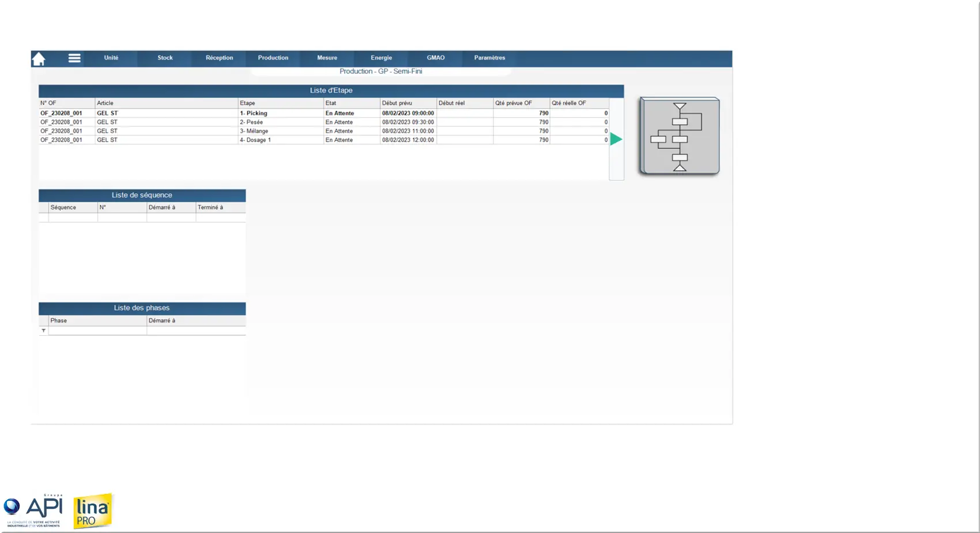Viewport: 980px width, 533px height.
Task: Click date 08/02/2023 11:00:00
Action: tap(408, 131)
